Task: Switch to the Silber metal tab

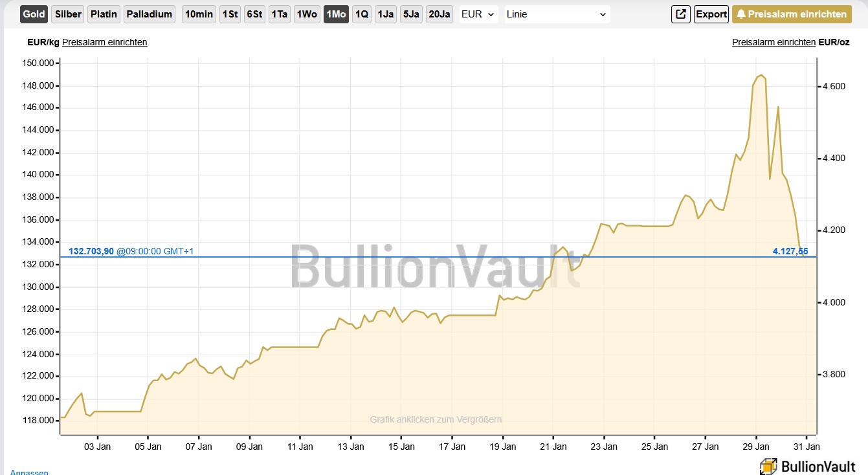Action: (x=68, y=14)
